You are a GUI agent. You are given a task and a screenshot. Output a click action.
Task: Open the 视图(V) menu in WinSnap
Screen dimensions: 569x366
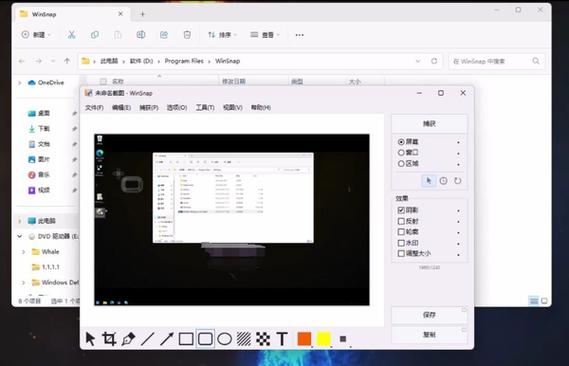[233, 107]
